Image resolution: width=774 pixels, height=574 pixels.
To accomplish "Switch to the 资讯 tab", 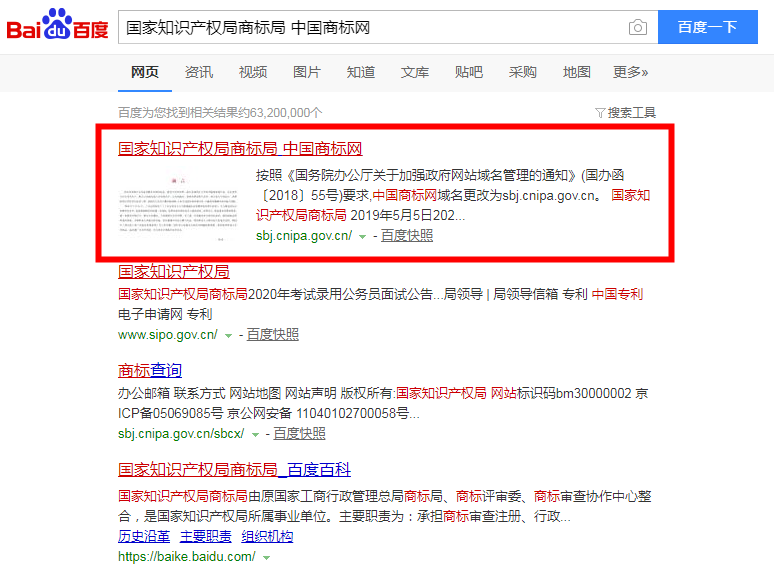I will (x=199, y=72).
